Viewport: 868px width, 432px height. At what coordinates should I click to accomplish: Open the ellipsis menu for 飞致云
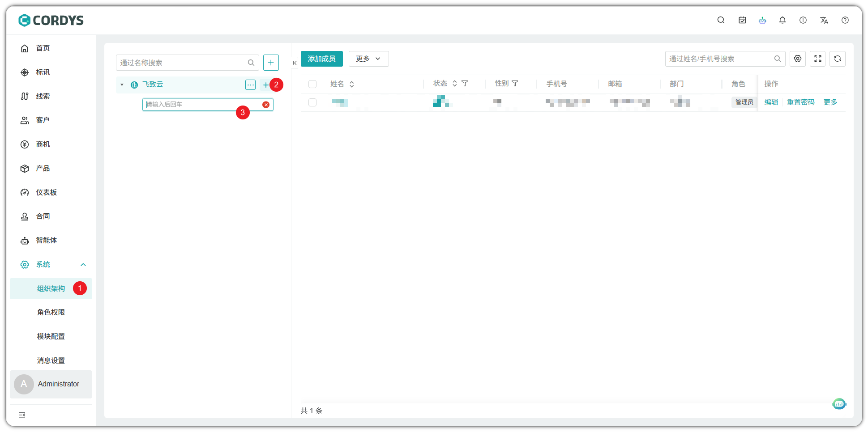click(250, 85)
